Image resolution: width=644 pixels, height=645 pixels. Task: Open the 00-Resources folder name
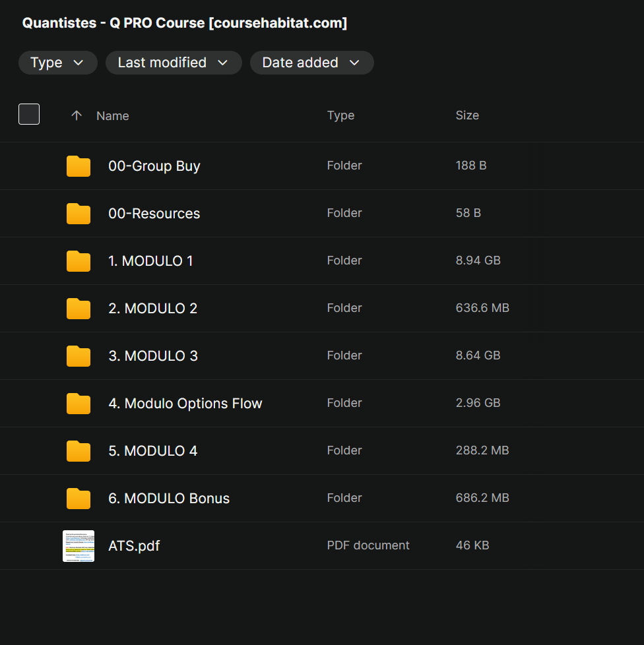[154, 214]
